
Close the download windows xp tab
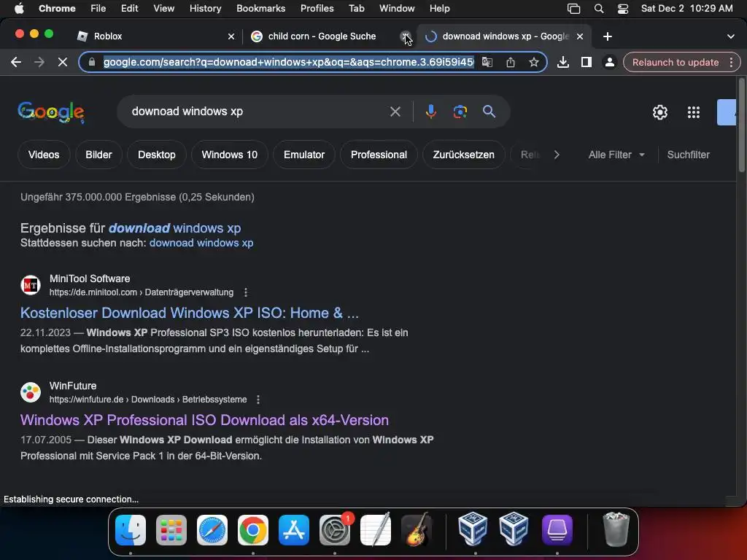point(580,36)
